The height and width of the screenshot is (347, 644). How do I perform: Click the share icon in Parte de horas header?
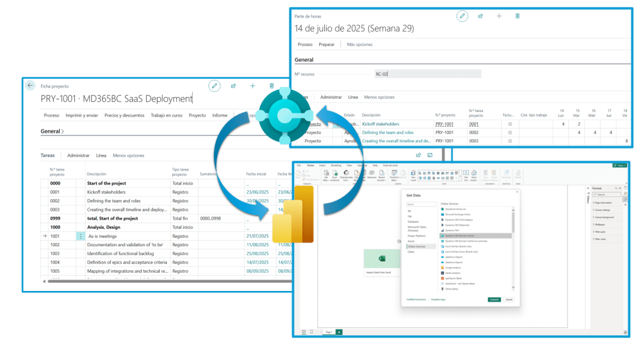480,16
